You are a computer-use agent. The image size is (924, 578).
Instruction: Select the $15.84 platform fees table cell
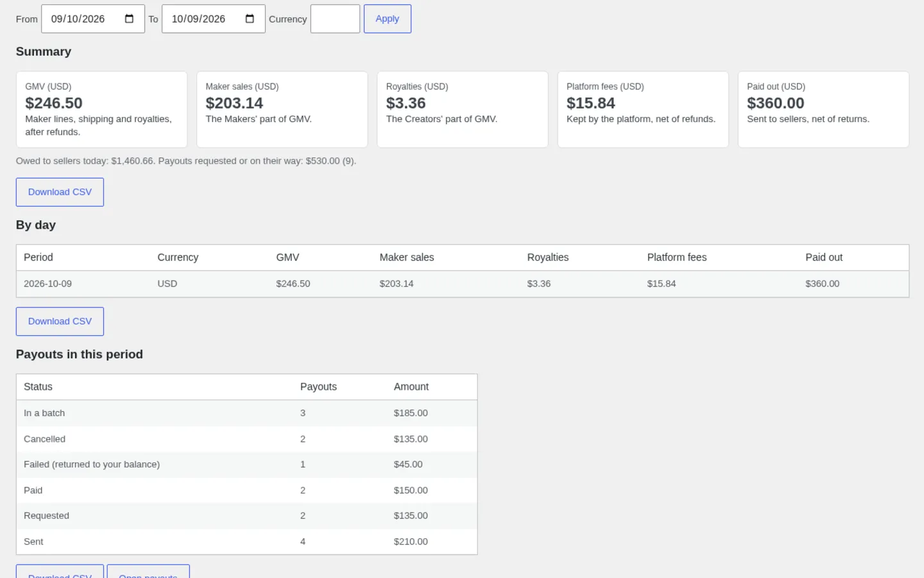coord(662,284)
